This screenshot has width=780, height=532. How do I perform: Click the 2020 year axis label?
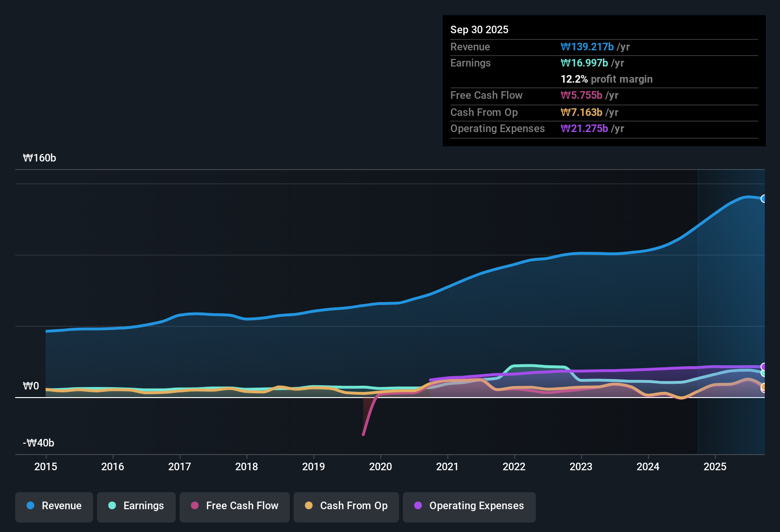pyautogui.click(x=380, y=467)
